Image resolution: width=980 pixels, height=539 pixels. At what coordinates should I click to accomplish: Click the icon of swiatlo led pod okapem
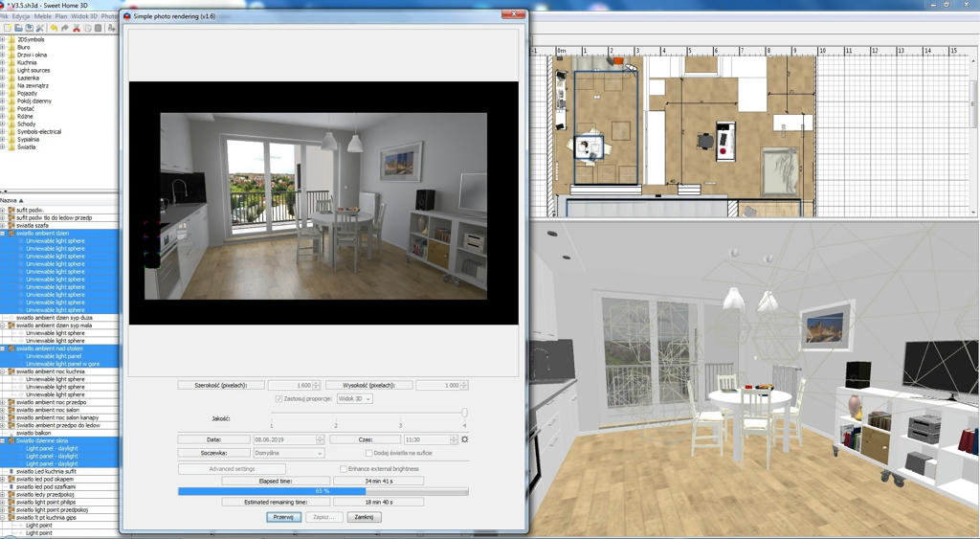[11, 479]
